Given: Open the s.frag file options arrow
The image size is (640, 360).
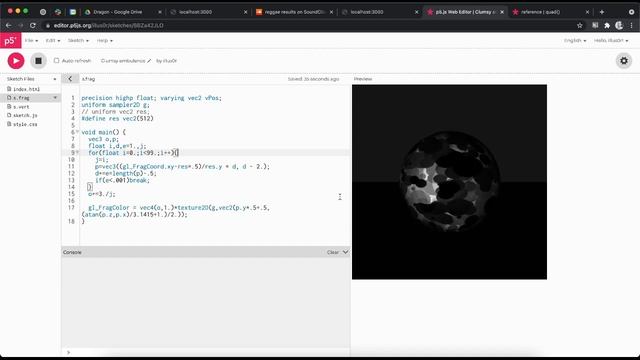Looking at the screenshot, I should 55,98.
